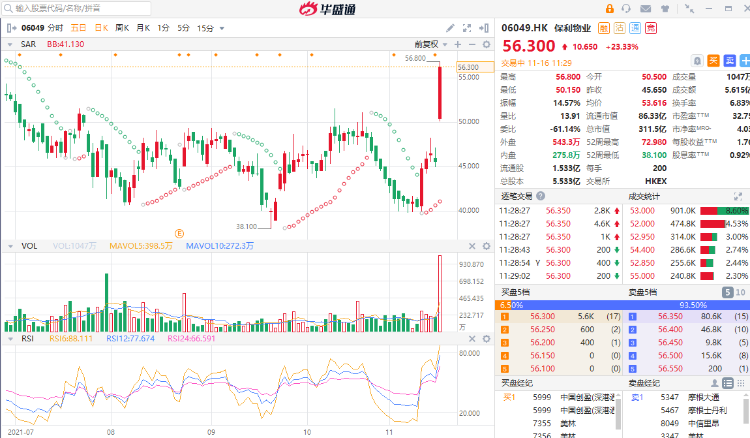
Task: Expand the RSI indicator selector arrow
Action: pyautogui.click(x=10, y=339)
